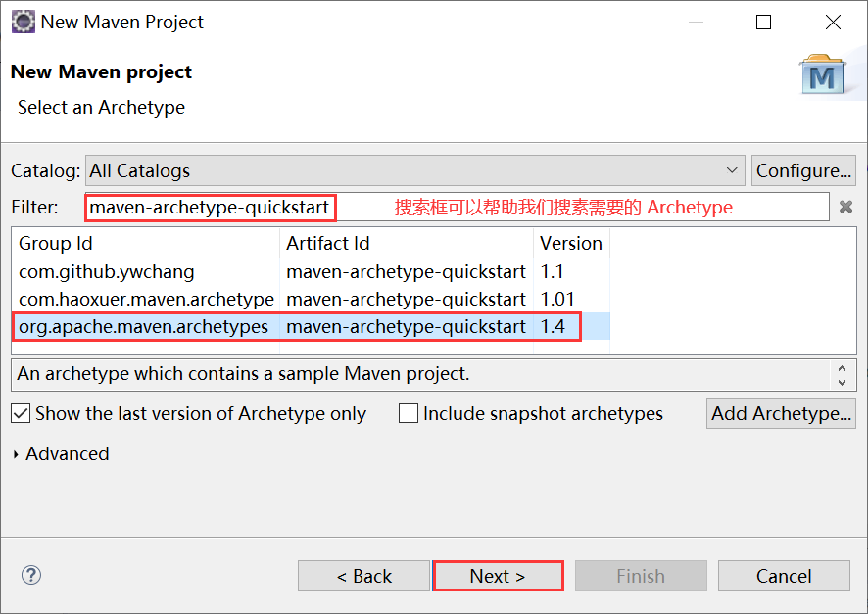The image size is (868, 614).
Task: Select the com.haoxuer.maven.archetype row
Action: (x=294, y=299)
